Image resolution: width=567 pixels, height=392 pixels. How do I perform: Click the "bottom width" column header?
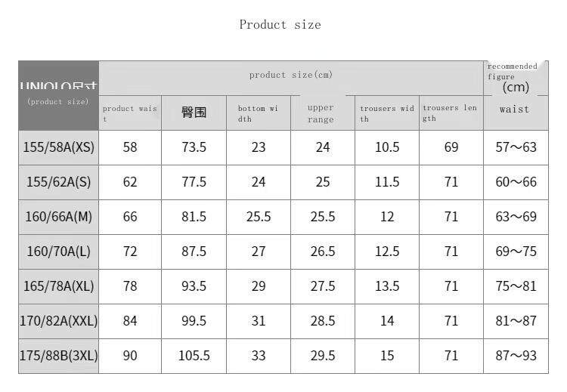(259, 113)
